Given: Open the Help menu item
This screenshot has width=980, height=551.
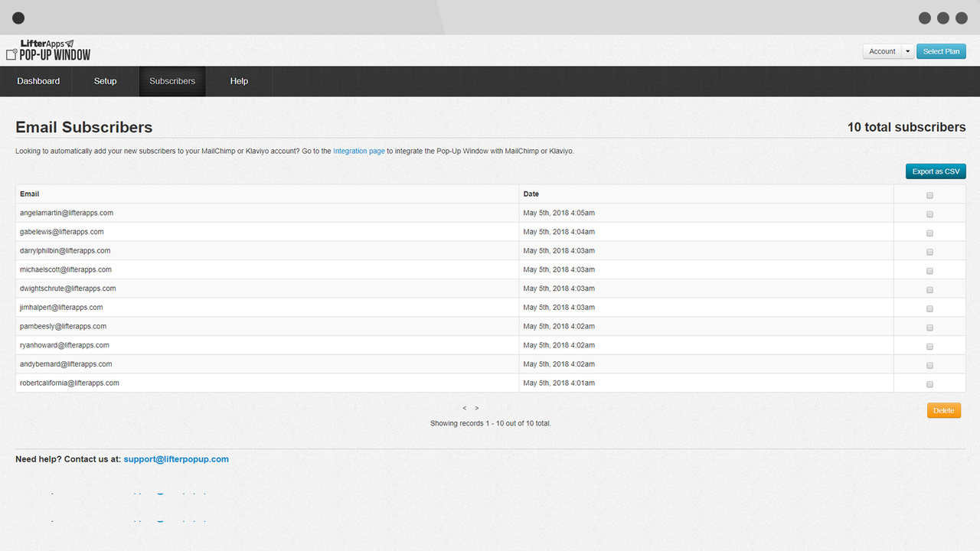Looking at the screenshot, I should [x=239, y=81].
